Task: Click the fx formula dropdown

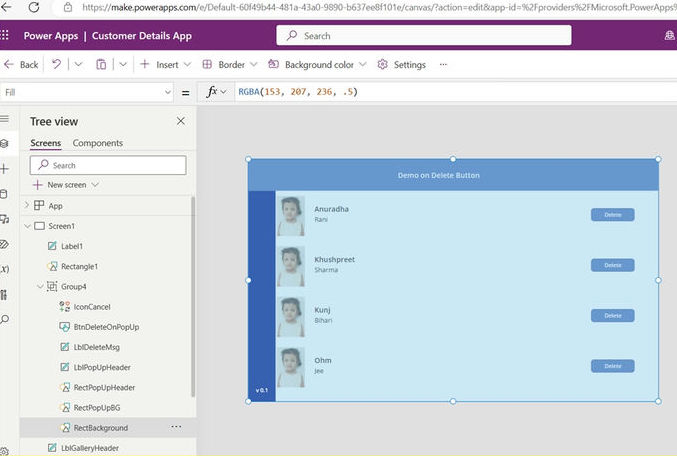Action: [x=216, y=92]
